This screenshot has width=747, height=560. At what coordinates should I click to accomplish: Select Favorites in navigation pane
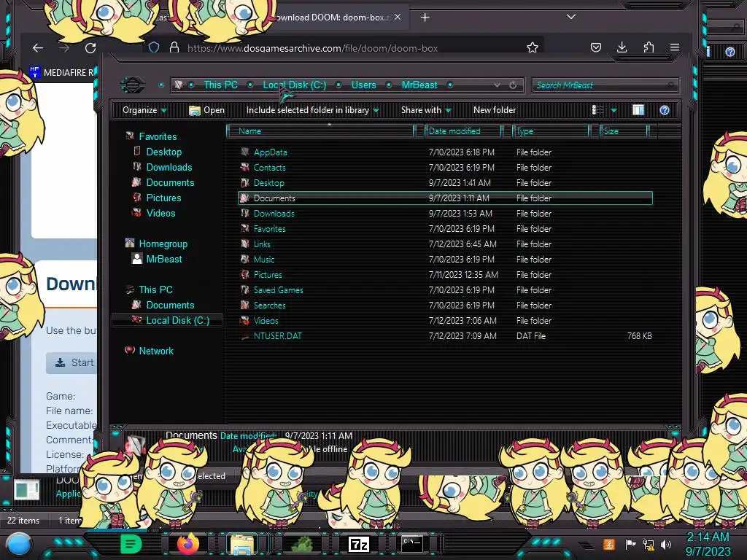point(158,136)
